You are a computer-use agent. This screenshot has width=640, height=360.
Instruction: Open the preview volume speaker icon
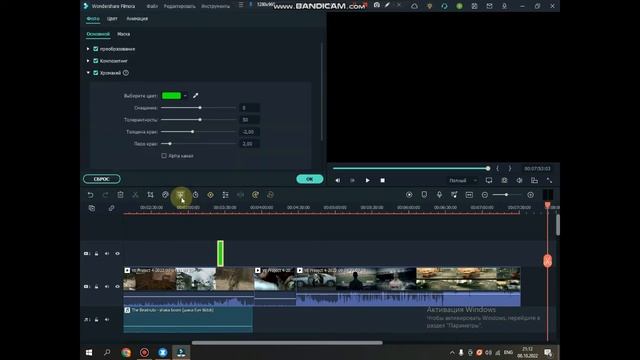[519, 180]
